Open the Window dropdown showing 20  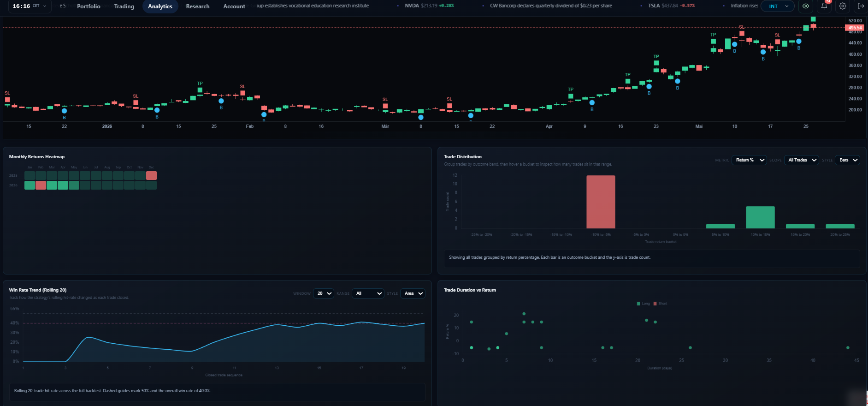pos(324,293)
